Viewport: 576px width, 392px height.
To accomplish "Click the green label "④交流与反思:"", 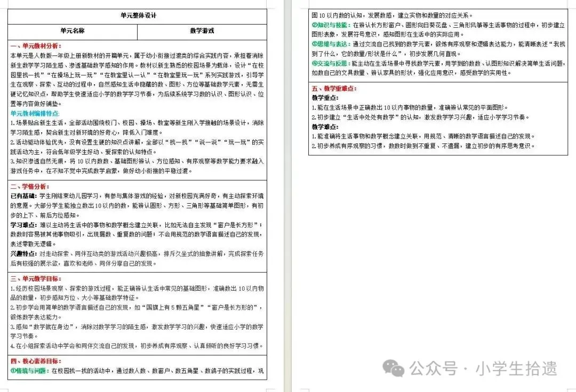I will click(331, 63).
